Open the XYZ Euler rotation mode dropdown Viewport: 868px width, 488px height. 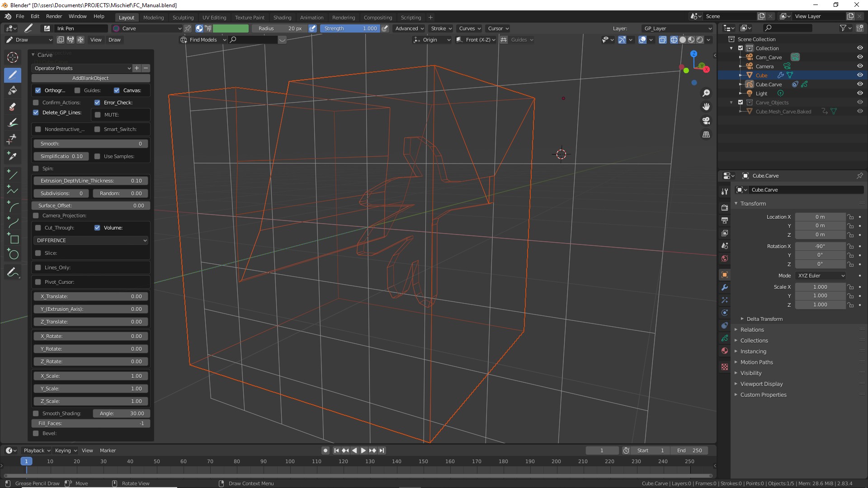[x=820, y=276]
